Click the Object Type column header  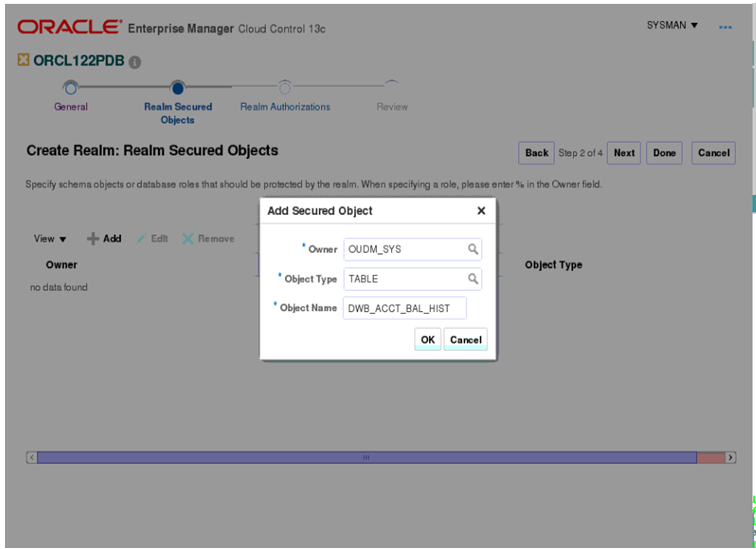[554, 265]
